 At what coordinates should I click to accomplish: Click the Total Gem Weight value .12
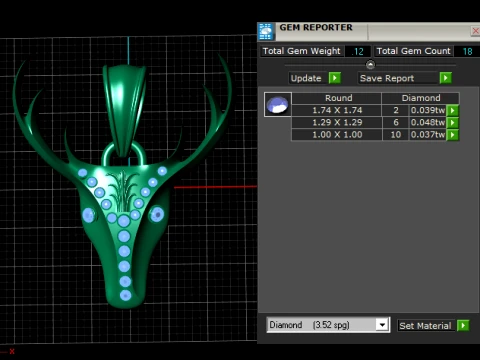tap(358, 51)
